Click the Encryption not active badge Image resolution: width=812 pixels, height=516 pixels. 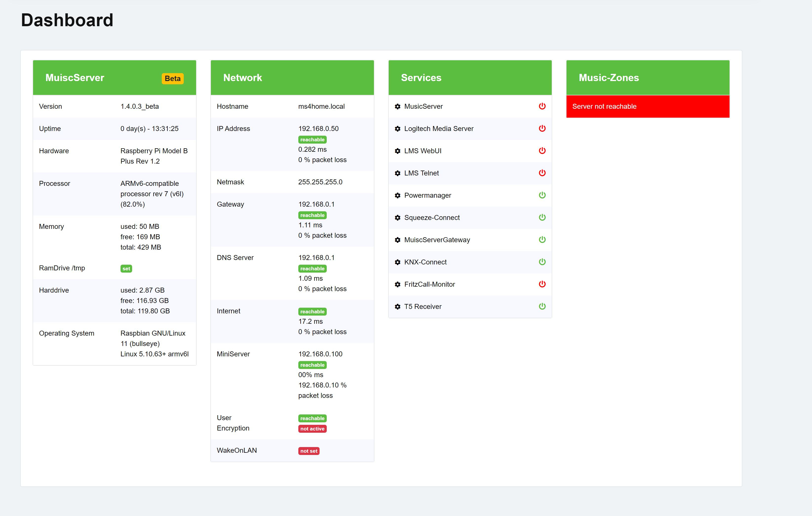pos(312,429)
